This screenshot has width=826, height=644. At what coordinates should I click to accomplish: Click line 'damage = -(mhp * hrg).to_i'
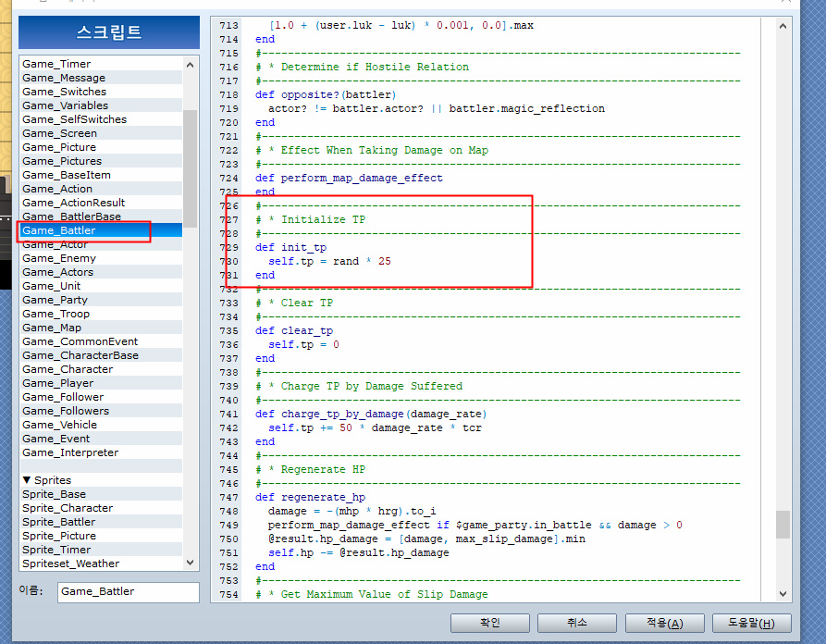[351, 511]
